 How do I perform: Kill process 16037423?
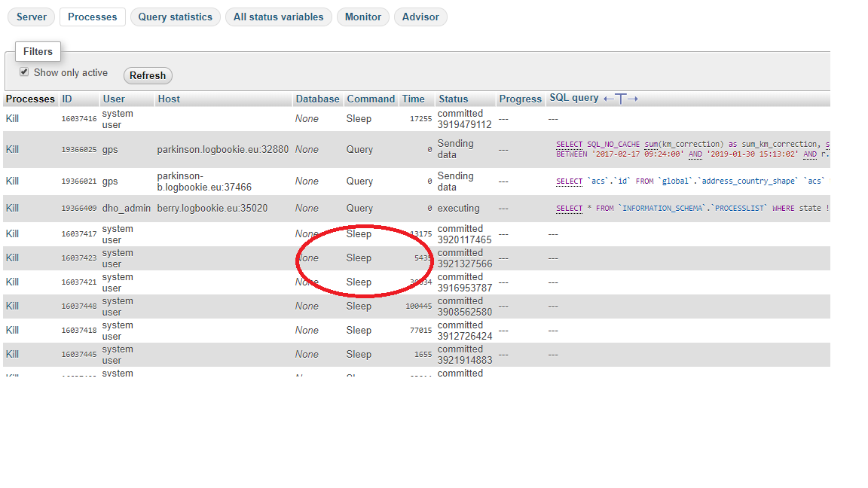(12, 258)
